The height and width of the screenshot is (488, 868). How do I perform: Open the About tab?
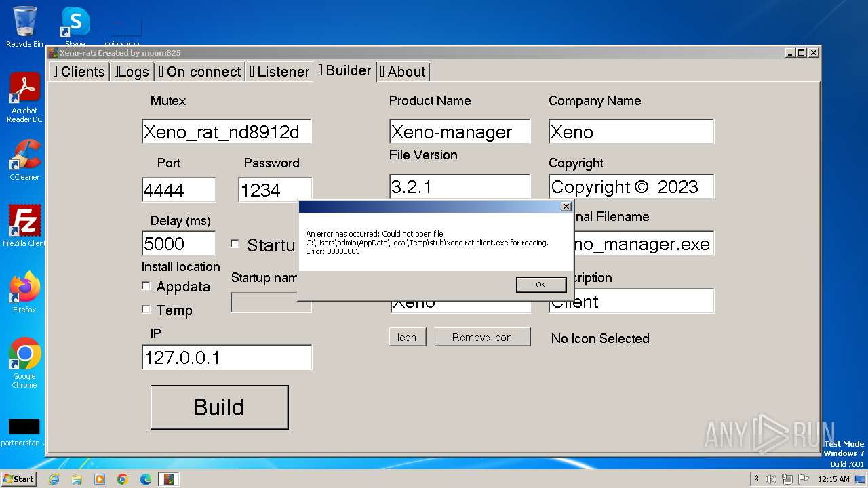pyautogui.click(x=403, y=72)
